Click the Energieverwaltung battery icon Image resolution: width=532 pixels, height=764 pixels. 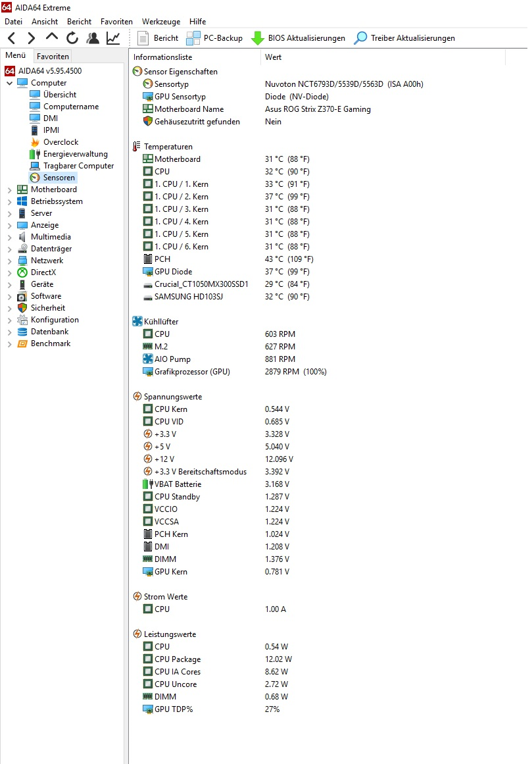point(35,154)
